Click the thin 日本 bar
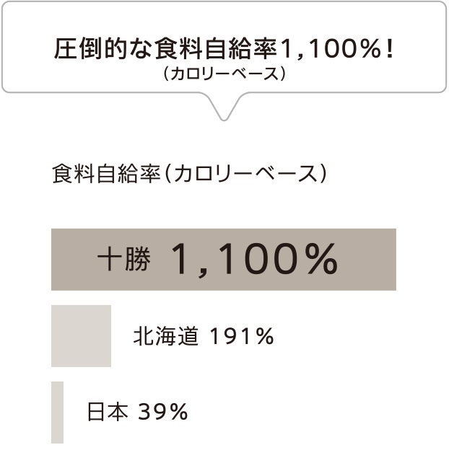This screenshot has width=449, height=476. click(57, 412)
